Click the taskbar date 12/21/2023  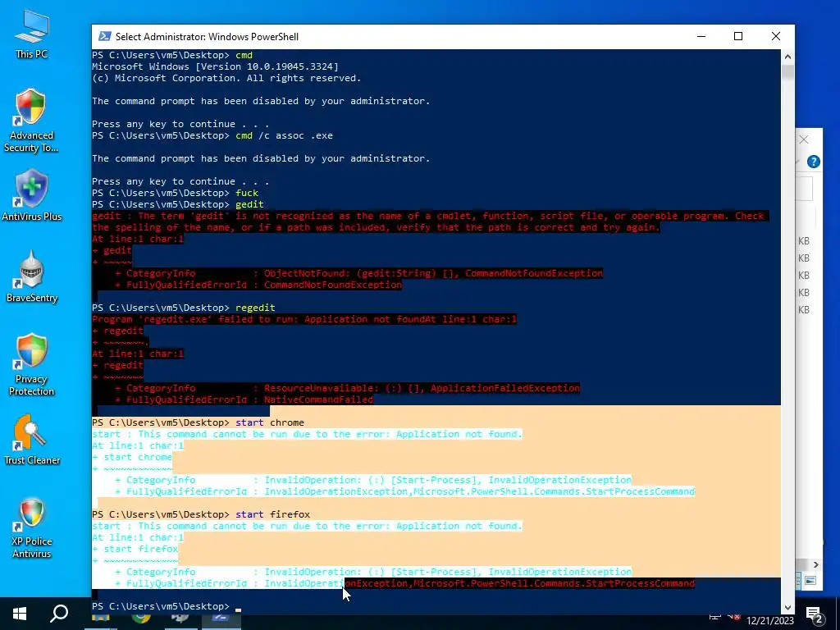[769, 620]
